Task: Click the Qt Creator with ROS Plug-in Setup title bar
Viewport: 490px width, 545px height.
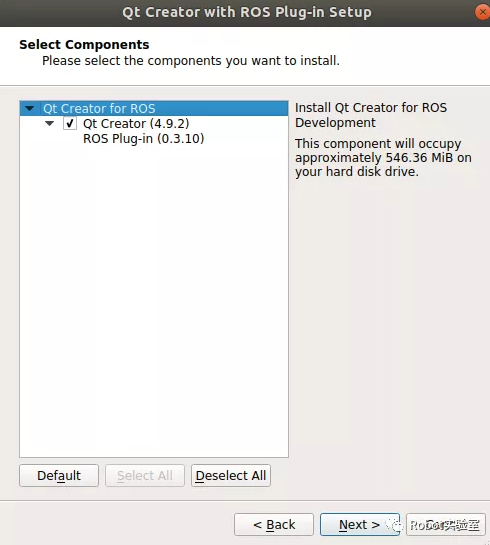Action: click(245, 13)
